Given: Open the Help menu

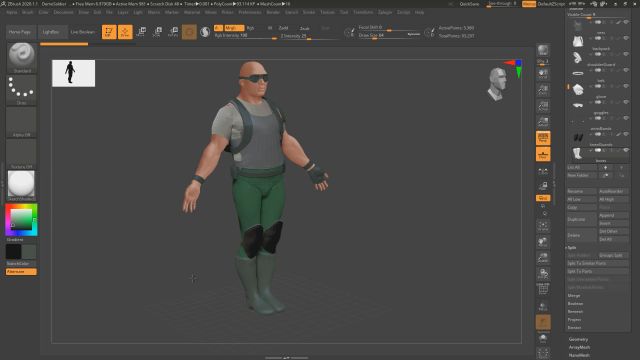Looking at the screenshot, I should click(419, 12).
